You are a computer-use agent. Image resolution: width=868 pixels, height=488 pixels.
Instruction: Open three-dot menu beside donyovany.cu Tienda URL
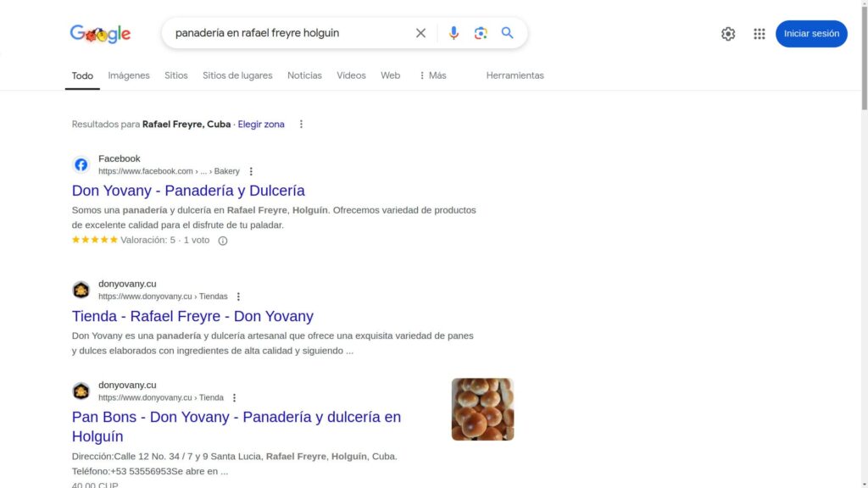tap(234, 398)
